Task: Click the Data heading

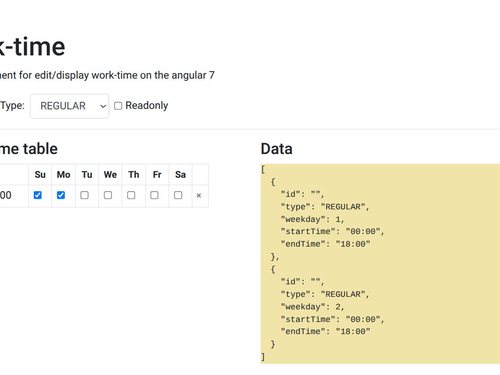Action: coord(277,149)
